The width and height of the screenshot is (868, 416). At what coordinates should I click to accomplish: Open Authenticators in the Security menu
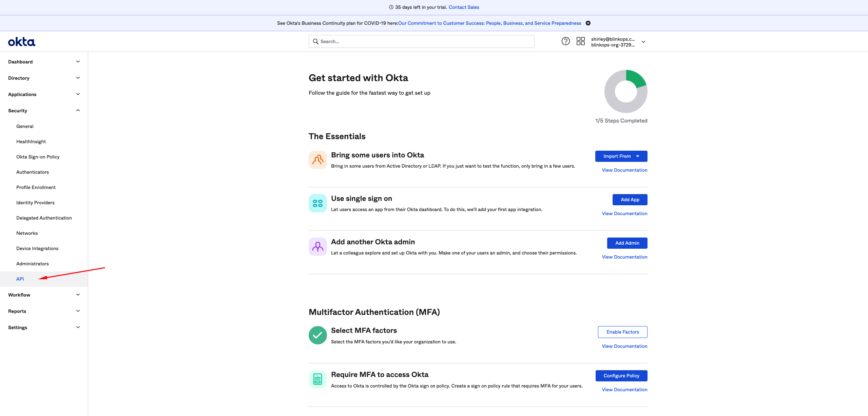pyautogui.click(x=33, y=172)
